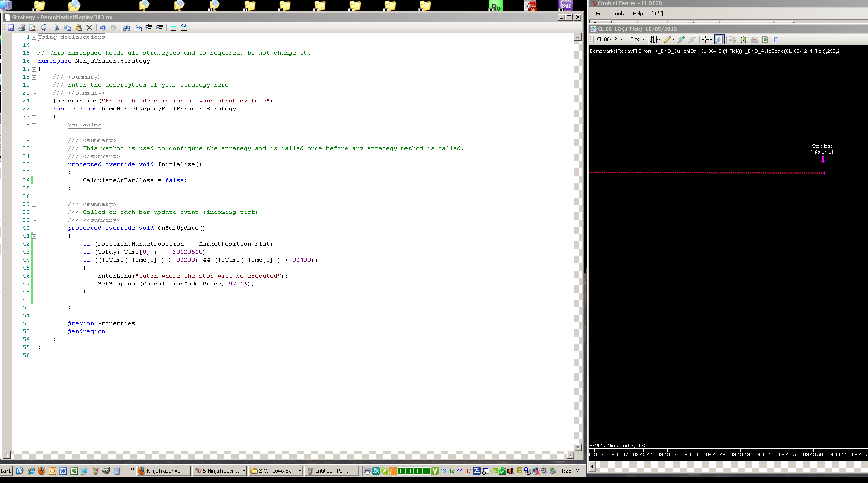The width and height of the screenshot is (868, 483).
Task: Open chart candlestick data series icon
Action: [743, 39]
